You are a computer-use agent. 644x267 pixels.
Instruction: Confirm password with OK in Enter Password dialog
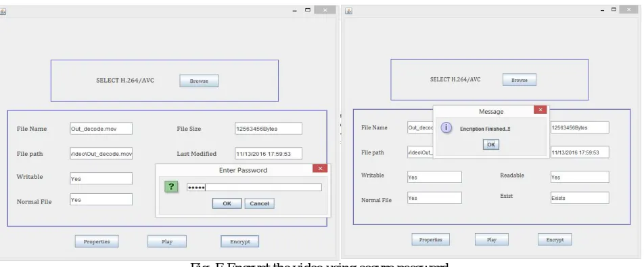click(x=227, y=203)
